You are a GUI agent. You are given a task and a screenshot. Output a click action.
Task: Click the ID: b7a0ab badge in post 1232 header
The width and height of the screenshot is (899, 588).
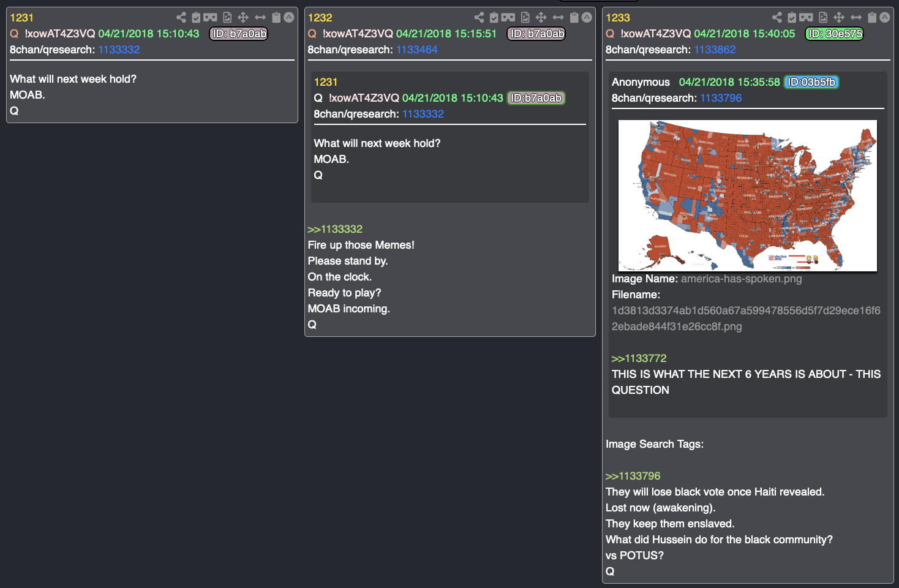coord(536,34)
